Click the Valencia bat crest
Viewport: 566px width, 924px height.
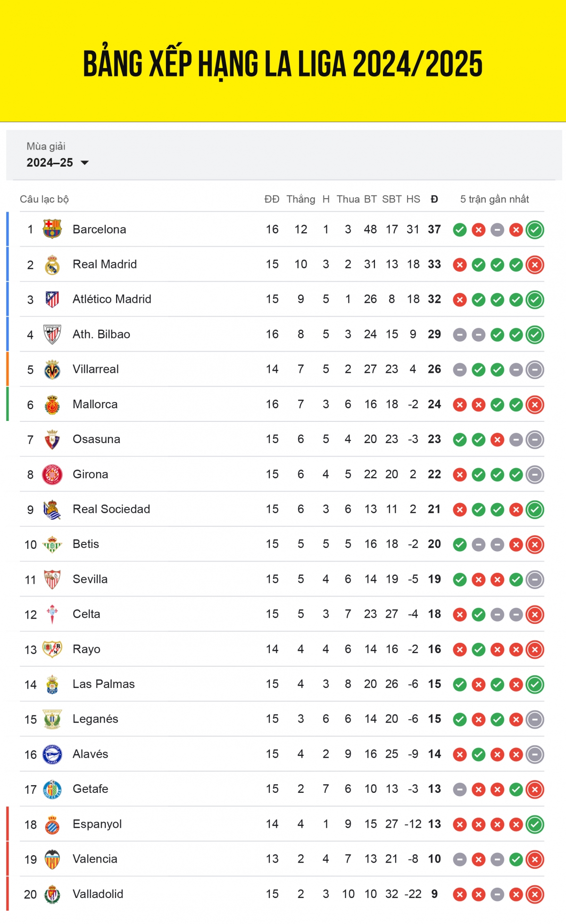click(52, 859)
